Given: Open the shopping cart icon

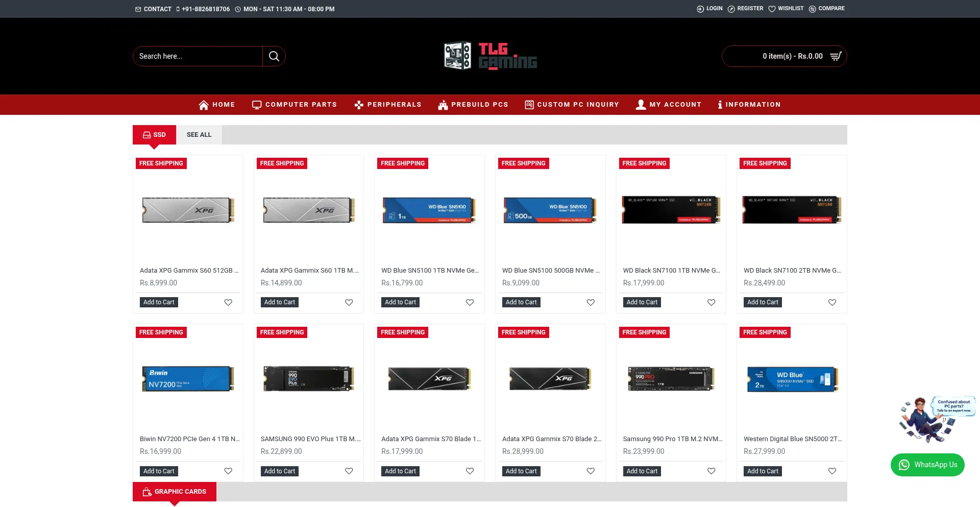Looking at the screenshot, I should pyautogui.click(x=836, y=56).
